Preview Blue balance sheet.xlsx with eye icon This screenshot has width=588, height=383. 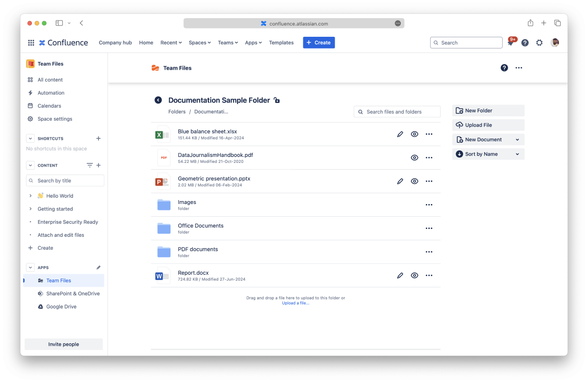click(x=415, y=134)
